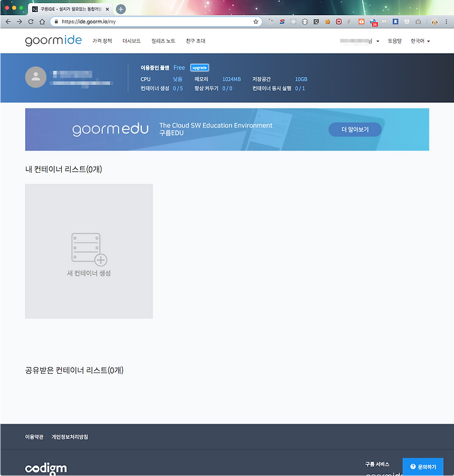The width and height of the screenshot is (454, 476).
Task: Click the circular brackets extension icon
Action: (x=305, y=21)
